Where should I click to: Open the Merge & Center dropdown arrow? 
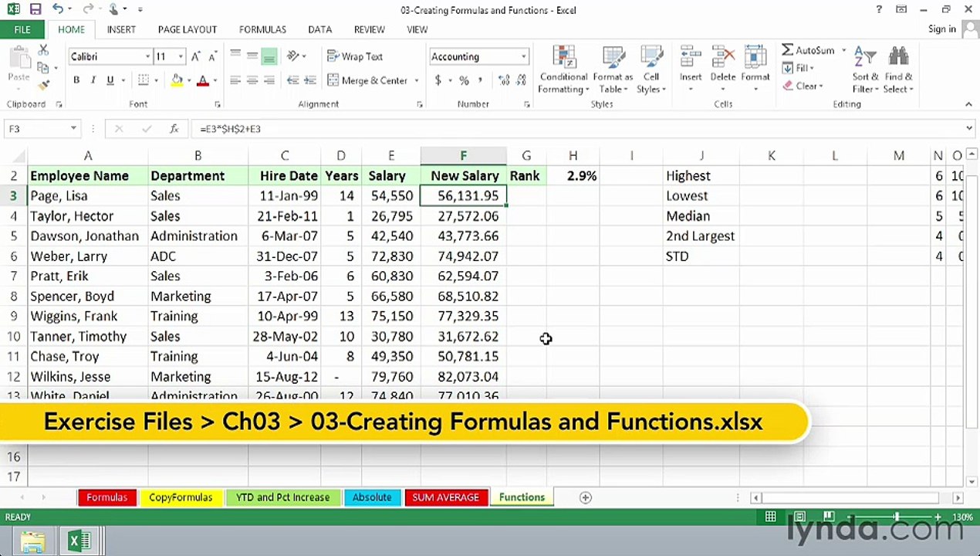(x=417, y=80)
